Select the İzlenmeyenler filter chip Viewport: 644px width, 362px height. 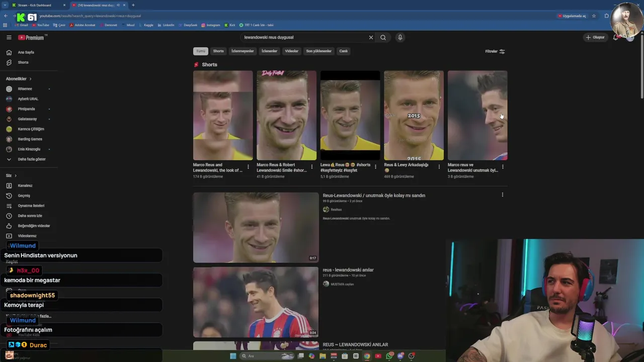coord(243,51)
